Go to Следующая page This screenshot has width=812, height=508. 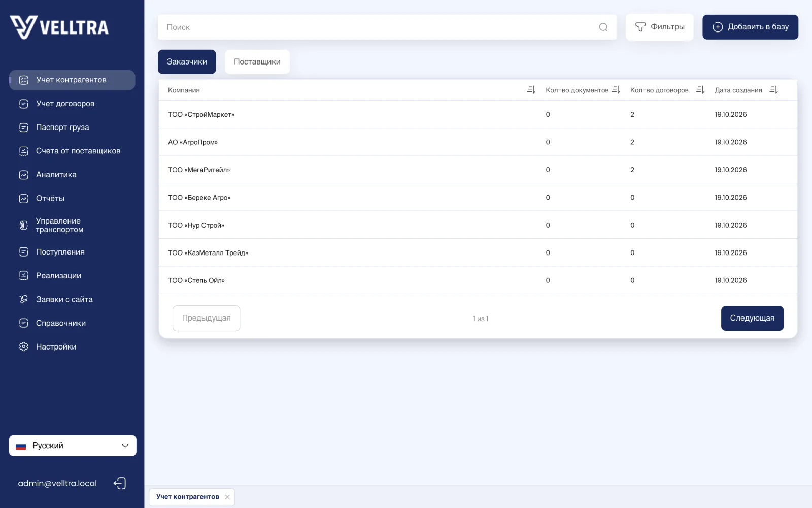click(x=752, y=318)
